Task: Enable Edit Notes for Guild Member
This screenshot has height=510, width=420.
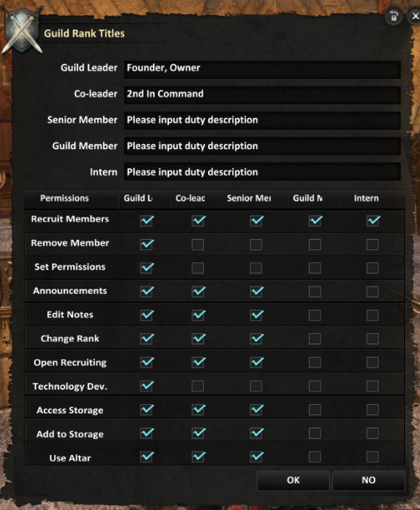Action: 315,315
